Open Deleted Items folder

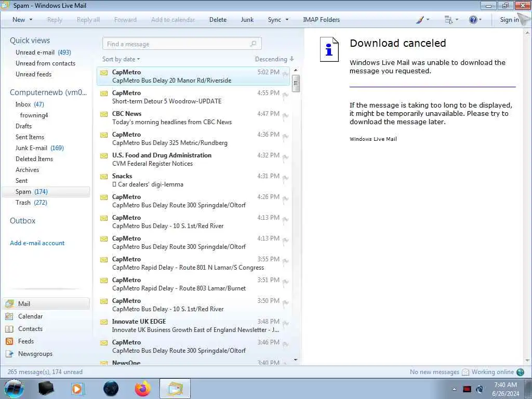click(x=34, y=159)
